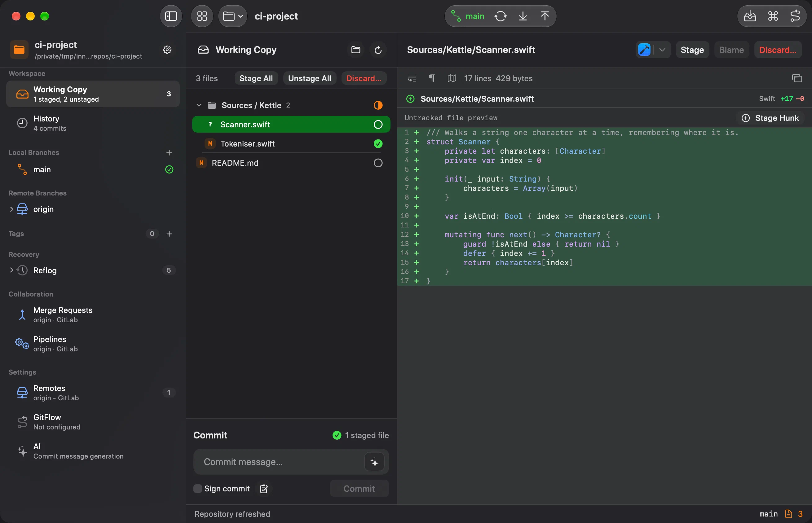
Task: Generate commit message with AI sparkle
Action: pos(374,462)
